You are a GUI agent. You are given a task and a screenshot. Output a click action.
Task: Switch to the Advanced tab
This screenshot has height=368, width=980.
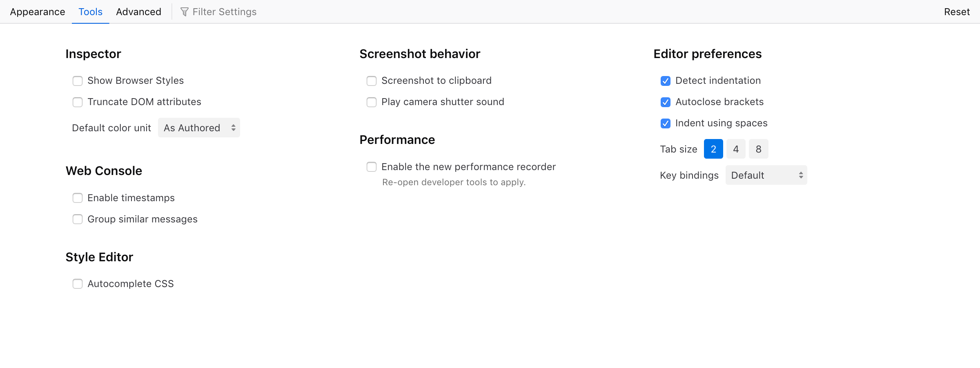click(x=138, y=11)
